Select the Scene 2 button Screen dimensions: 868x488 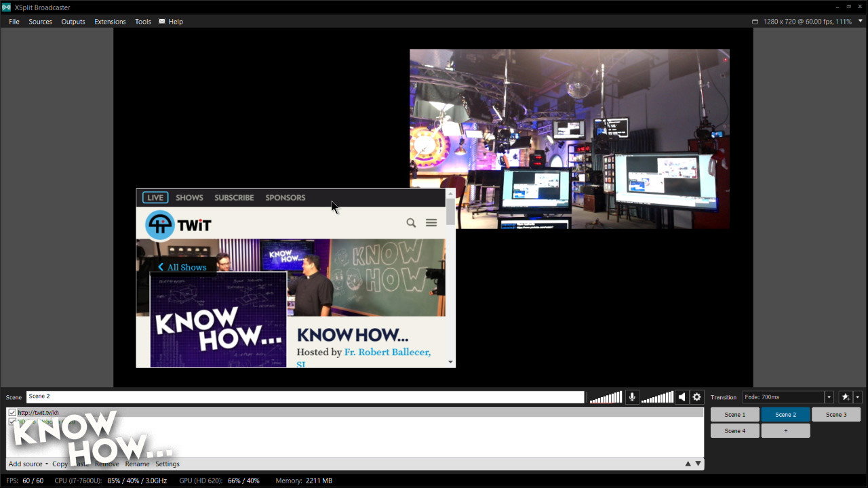pos(785,415)
